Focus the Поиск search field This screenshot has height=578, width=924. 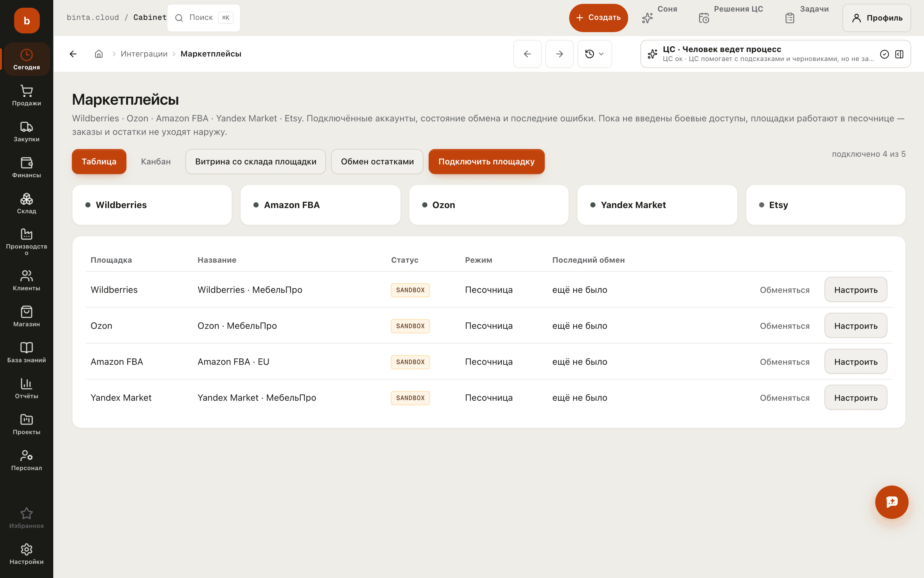204,18
